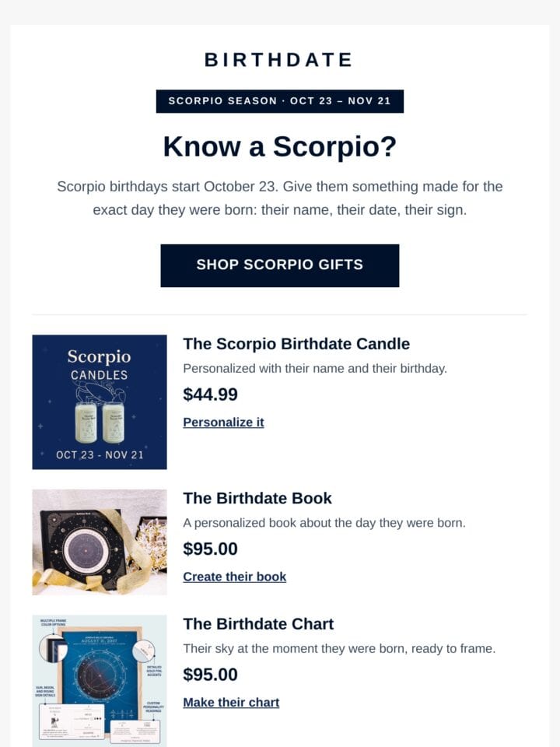Viewport: 560px width, 747px height.
Task: Open the Birthdate Book product photo
Action: (x=100, y=542)
